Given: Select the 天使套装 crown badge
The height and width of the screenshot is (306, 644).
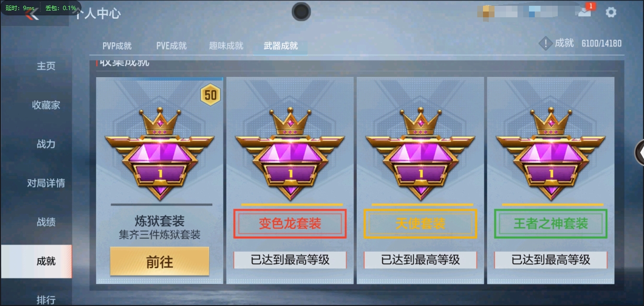Looking at the screenshot, I should tap(420, 153).
